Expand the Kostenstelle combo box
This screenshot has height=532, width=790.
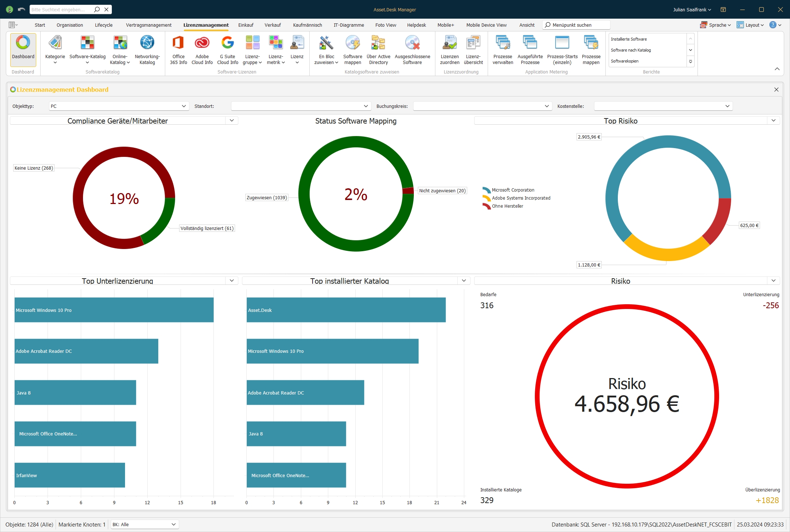727,106
